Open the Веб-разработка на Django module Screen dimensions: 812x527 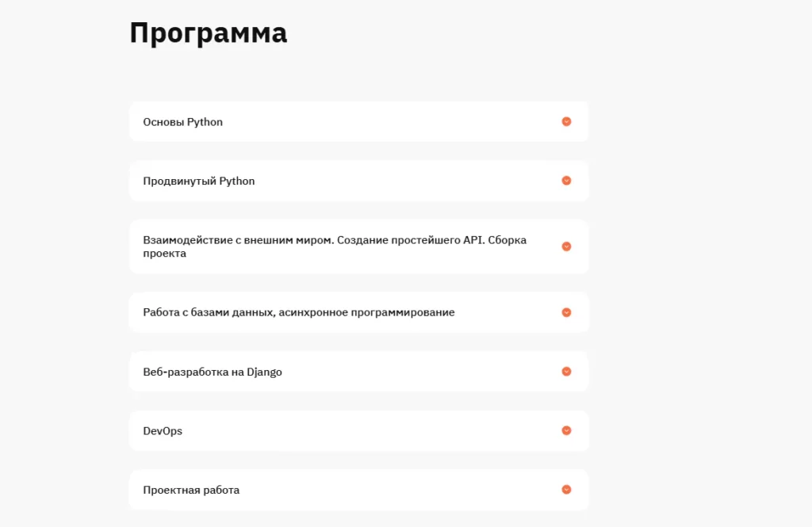tap(358, 370)
